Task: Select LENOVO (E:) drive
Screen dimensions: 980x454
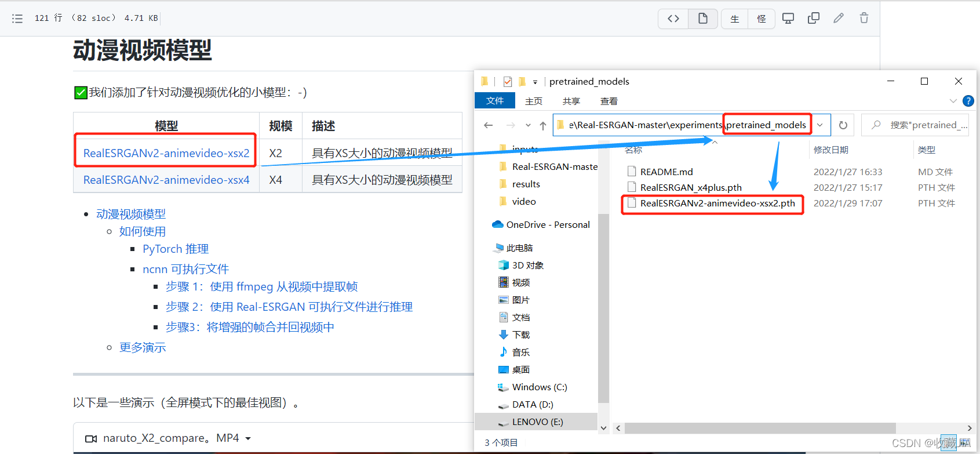Action: [x=537, y=422]
